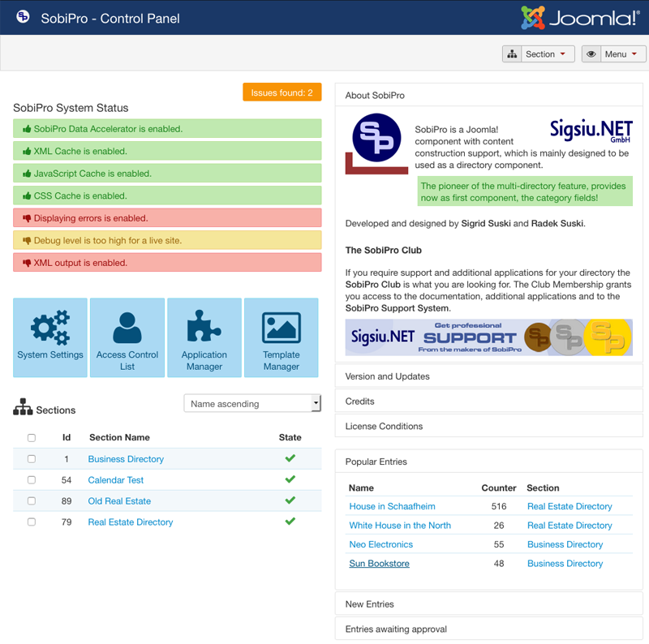Click the Sigsiu.NET support banner

[488, 337]
